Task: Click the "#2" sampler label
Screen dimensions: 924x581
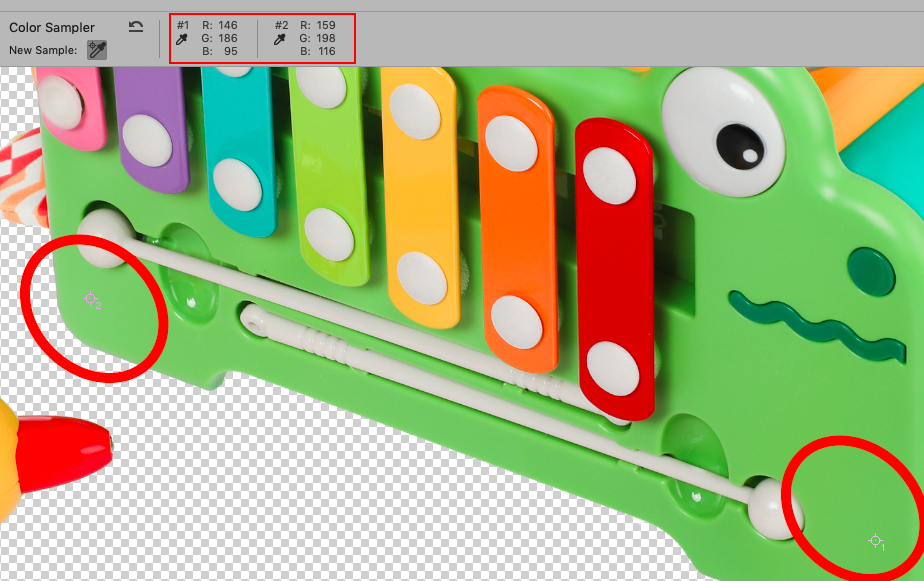Action: point(281,25)
